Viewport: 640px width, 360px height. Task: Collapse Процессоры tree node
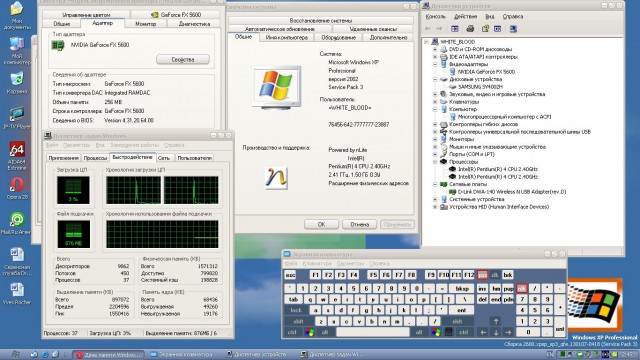(435, 162)
